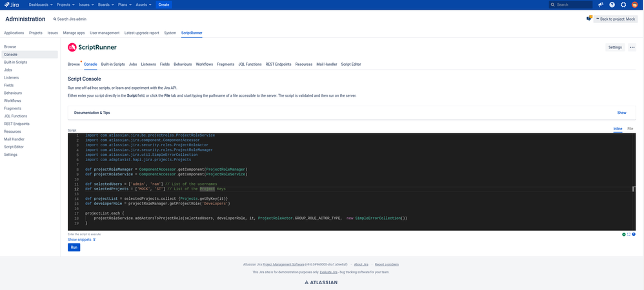The width and height of the screenshot is (644, 290).
Task: Click the header Search field
Action: click(571, 5)
